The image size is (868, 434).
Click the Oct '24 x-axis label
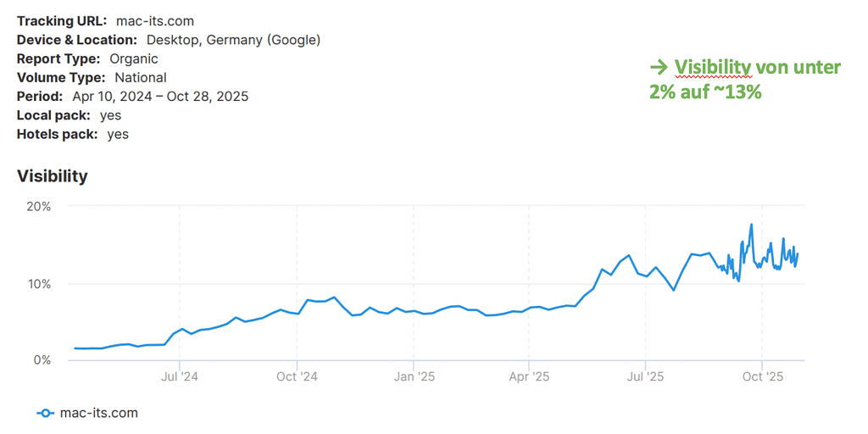(x=297, y=376)
